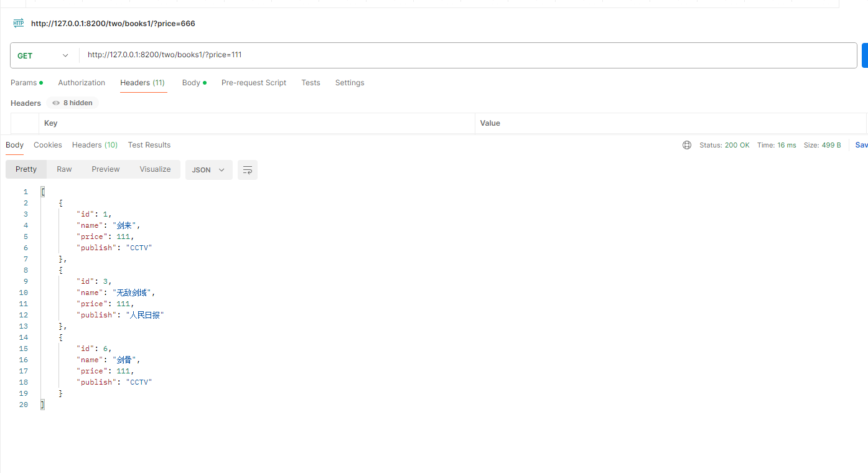Select the Pretty view button
Screen dimensions: 868x473
click(26, 169)
